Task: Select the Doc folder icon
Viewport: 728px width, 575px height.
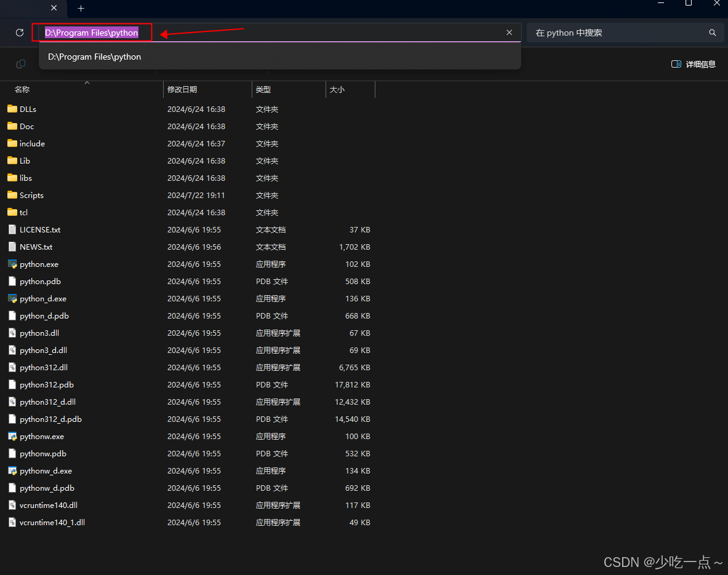Action: [12, 126]
